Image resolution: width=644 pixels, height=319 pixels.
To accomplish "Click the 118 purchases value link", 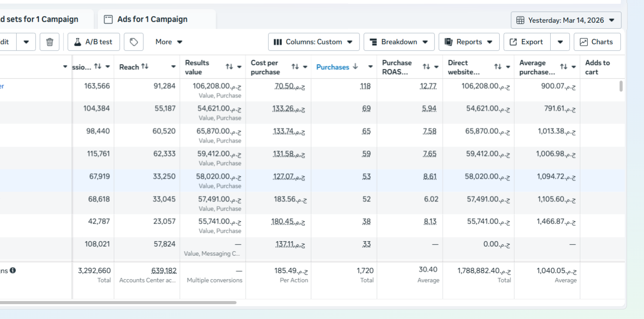I will click(x=365, y=86).
